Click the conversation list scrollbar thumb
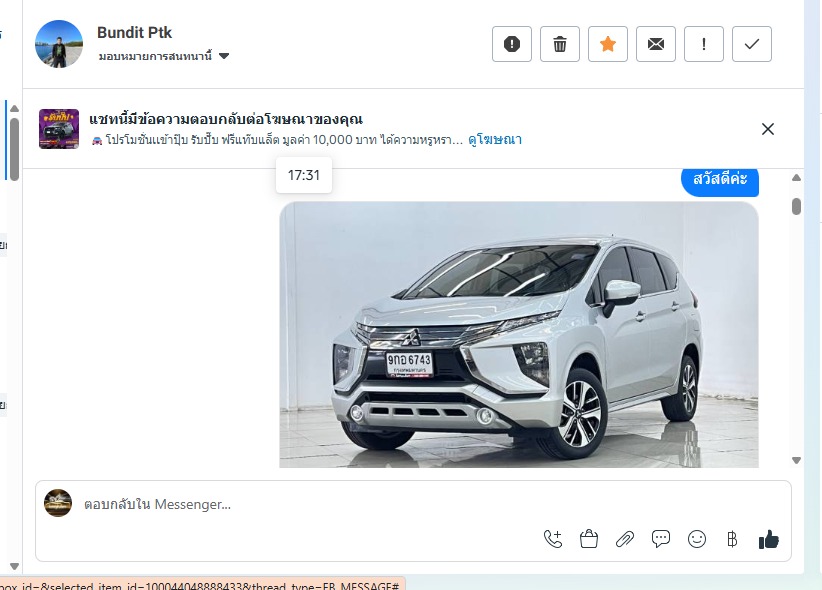Viewport: 822px width, 590px height. (15, 149)
